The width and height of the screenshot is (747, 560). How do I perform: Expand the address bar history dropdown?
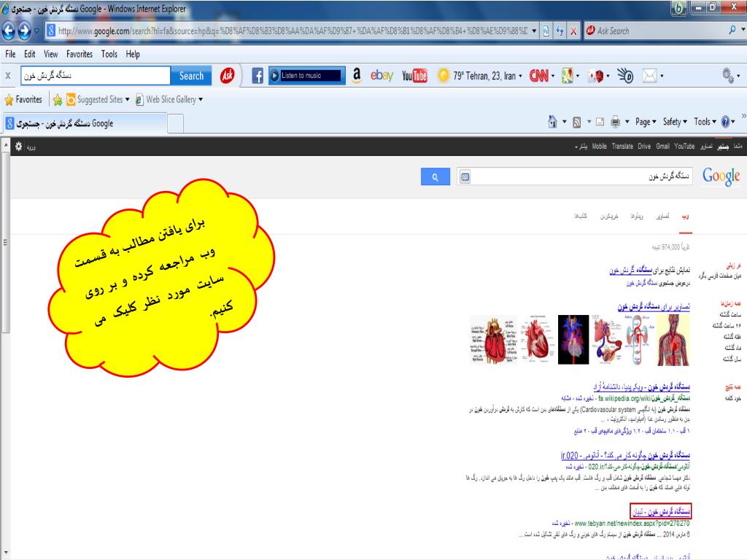click(x=535, y=31)
